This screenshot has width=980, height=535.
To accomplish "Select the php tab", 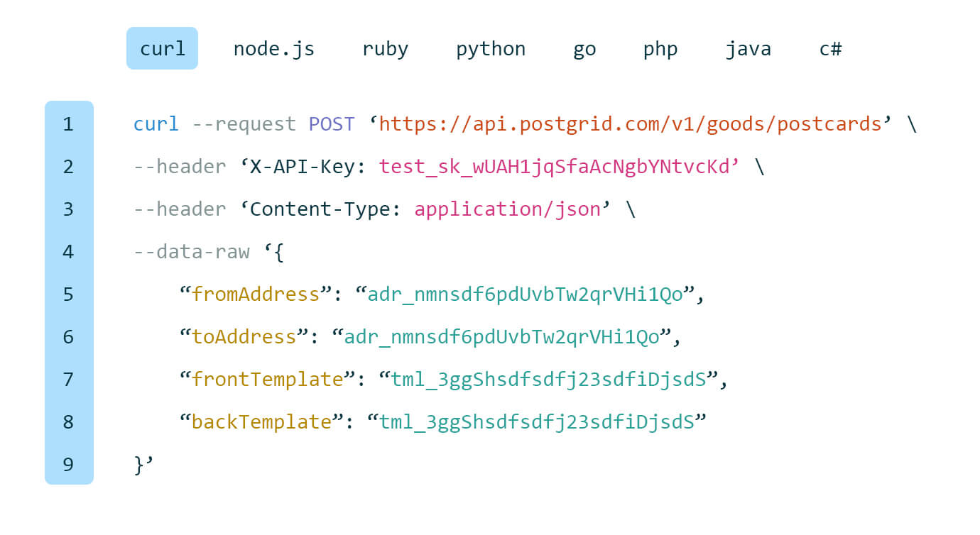I will tap(660, 49).
